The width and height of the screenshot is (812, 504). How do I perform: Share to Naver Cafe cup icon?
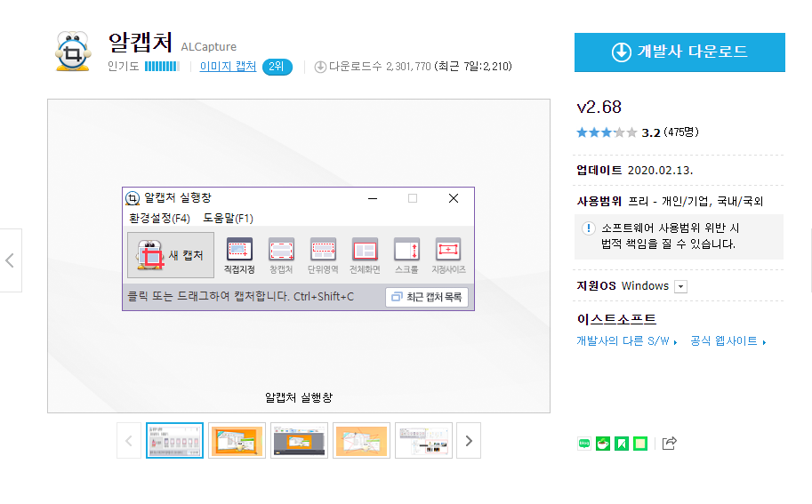click(x=603, y=444)
